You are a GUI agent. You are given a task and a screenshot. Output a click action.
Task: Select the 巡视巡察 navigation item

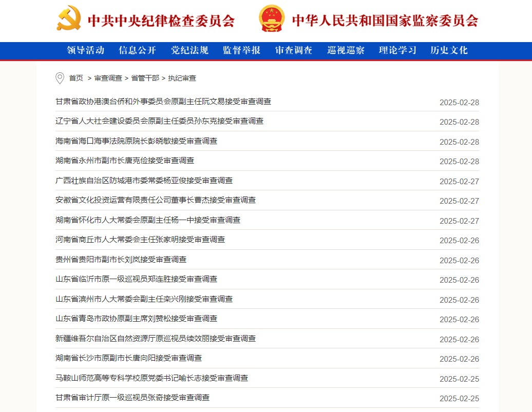346,50
